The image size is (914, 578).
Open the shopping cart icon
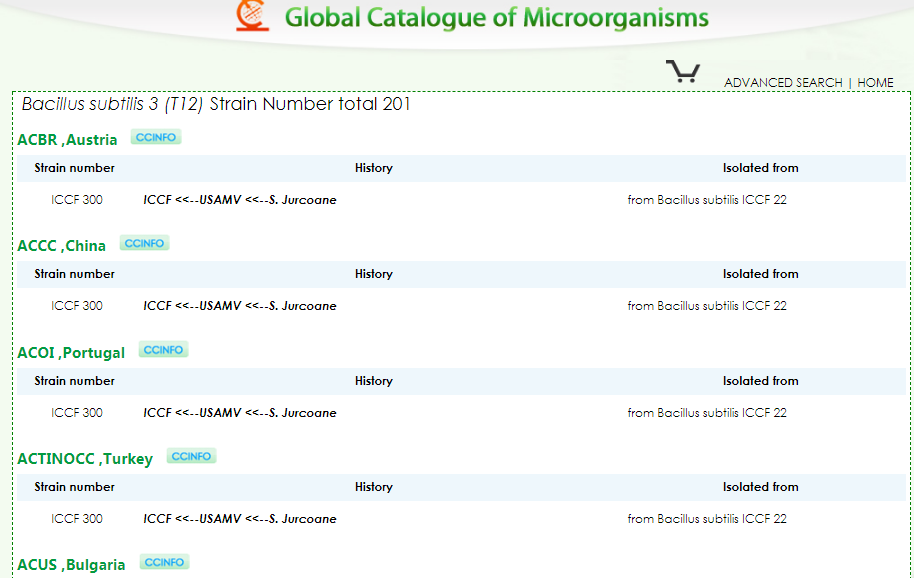coord(683,71)
